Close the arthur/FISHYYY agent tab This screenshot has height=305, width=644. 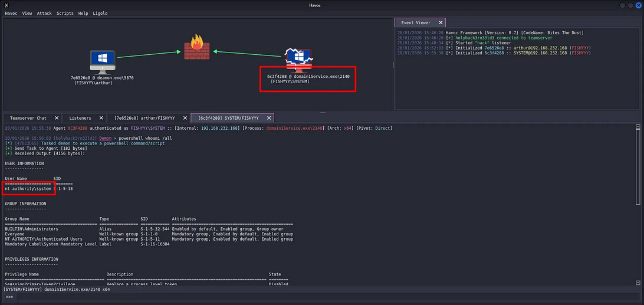[185, 118]
